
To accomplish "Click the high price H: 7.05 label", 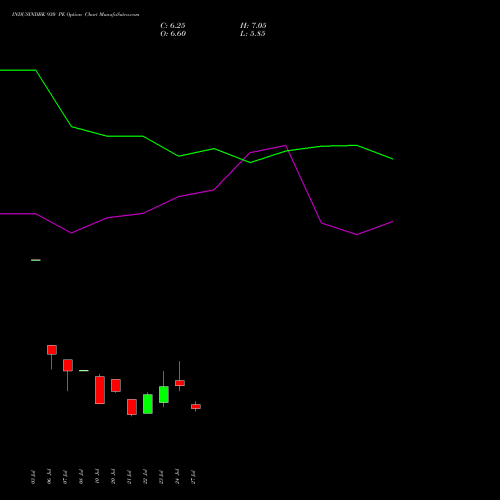I will click(253, 26).
